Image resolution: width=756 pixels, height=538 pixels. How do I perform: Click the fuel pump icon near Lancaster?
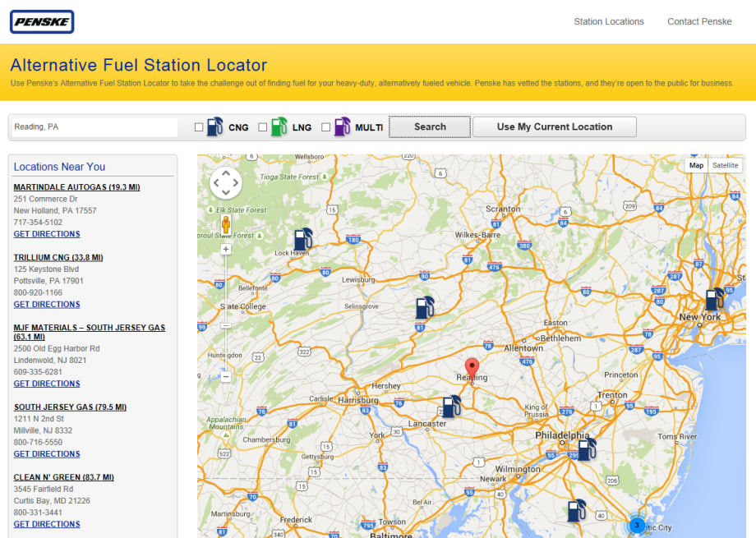(449, 405)
